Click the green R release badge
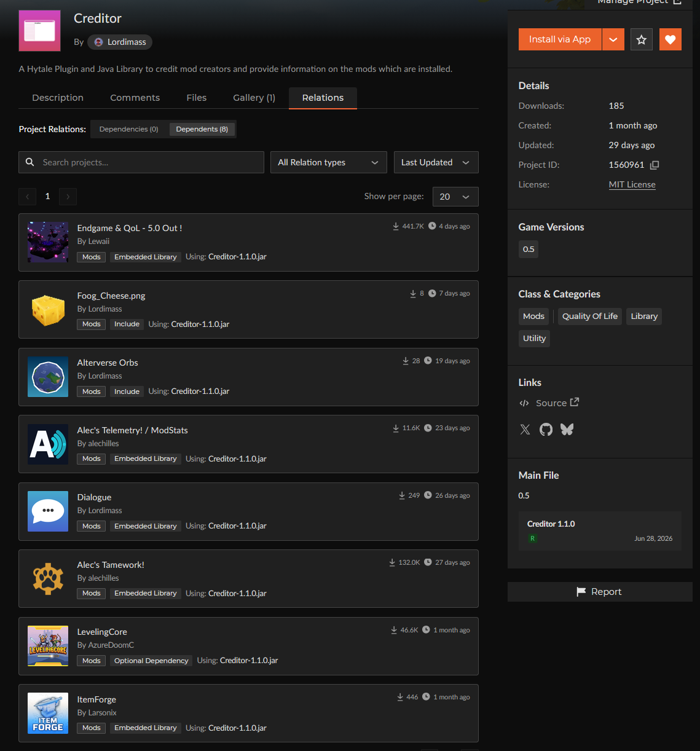The image size is (700, 751). [532, 538]
